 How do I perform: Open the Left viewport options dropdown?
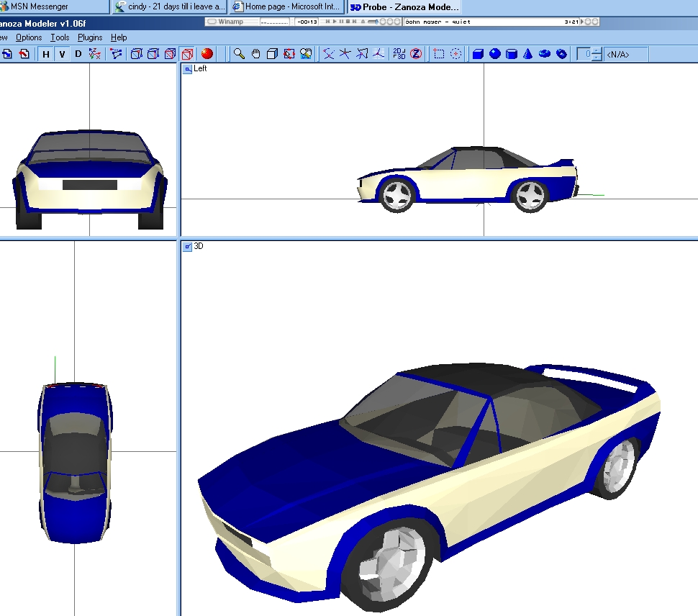tap(187, 69)
